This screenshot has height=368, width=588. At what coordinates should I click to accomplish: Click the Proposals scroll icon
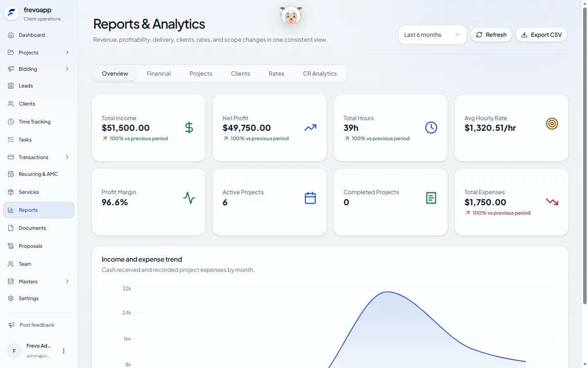tap(11, 246)
